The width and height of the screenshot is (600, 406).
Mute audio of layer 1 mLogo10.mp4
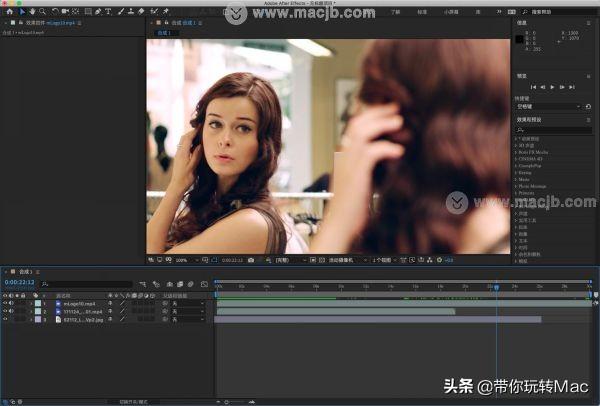pyautogui.click(x=11, y=303)
